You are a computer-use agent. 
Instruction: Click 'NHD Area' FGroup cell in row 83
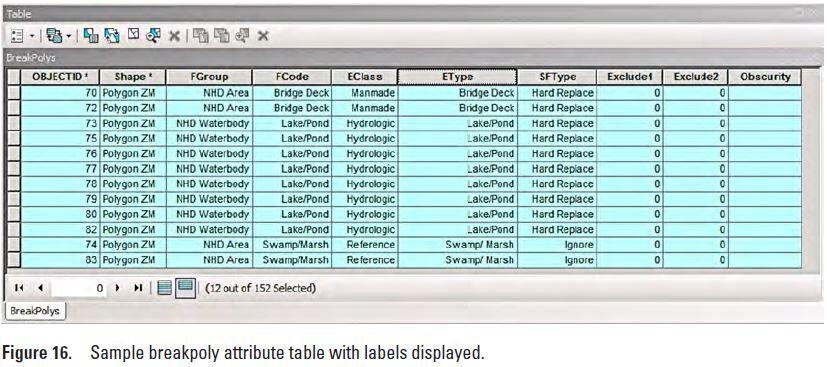(x=209, y=260)
